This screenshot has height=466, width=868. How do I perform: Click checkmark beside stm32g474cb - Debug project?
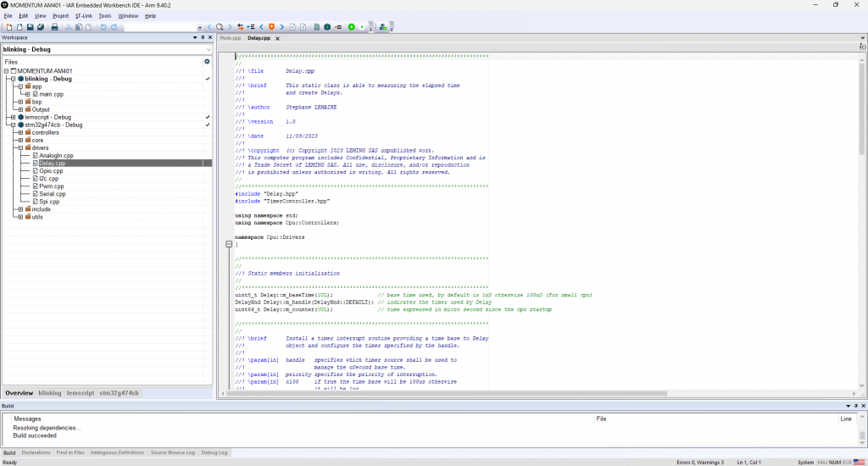coord(208,125)
